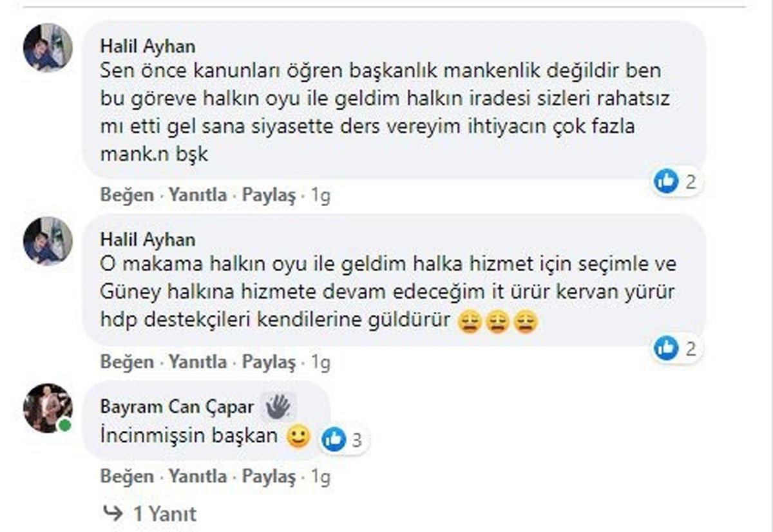
Task: Click the waving hand badge beside Bayram Can Çapar
Action: pyautogui.click(x=278, y=406)
